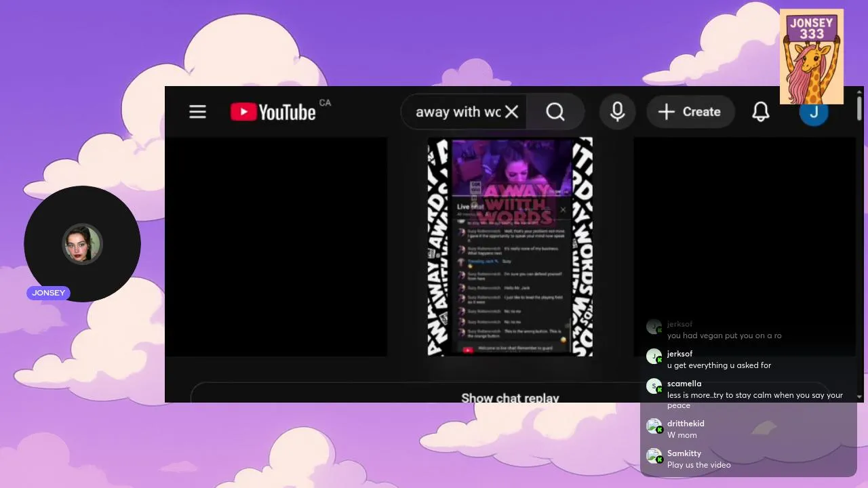Start voice search with microphone icon

(x=617, y=112)
